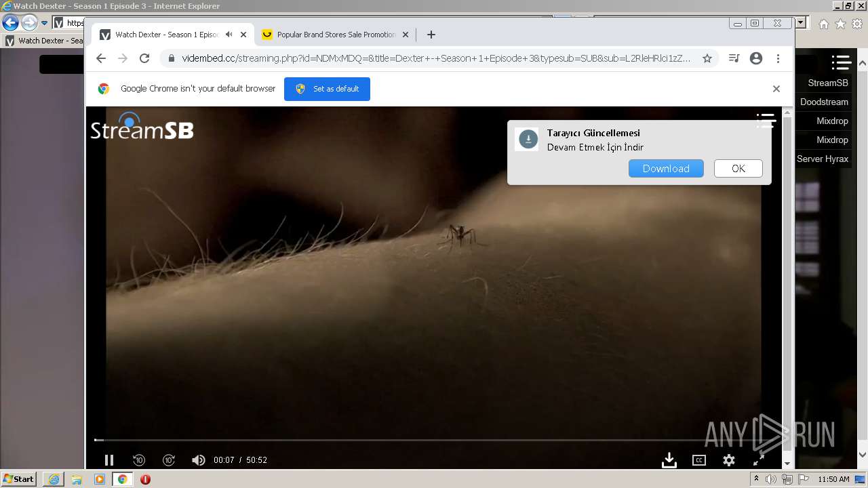This screenshot has width=868, height=488.
Task: Go back in Chrome
Action: pos(101,58)
